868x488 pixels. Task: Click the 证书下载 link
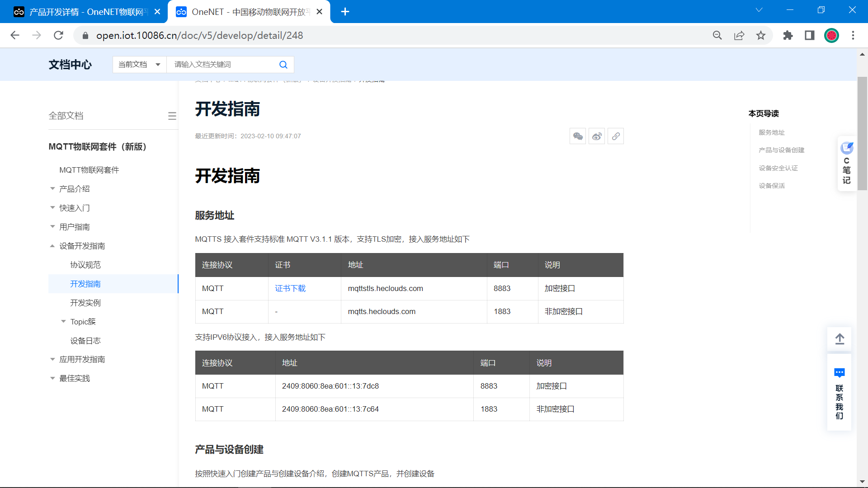pos(290,288)
